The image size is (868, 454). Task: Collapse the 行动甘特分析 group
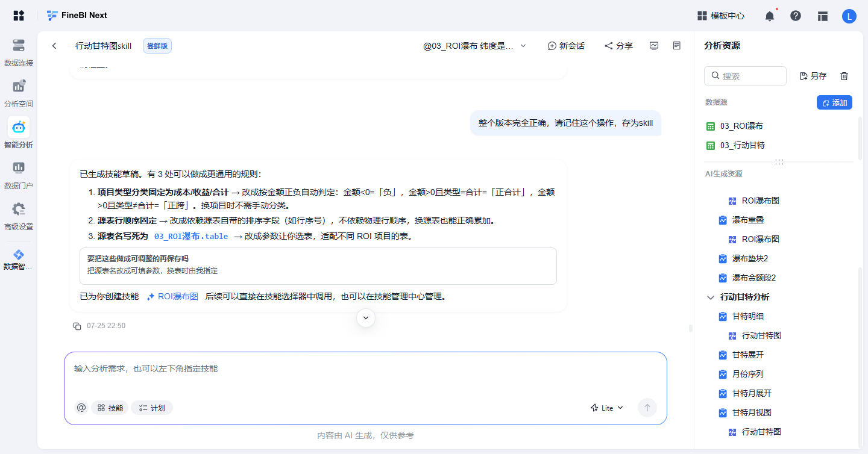pos(710,297)
